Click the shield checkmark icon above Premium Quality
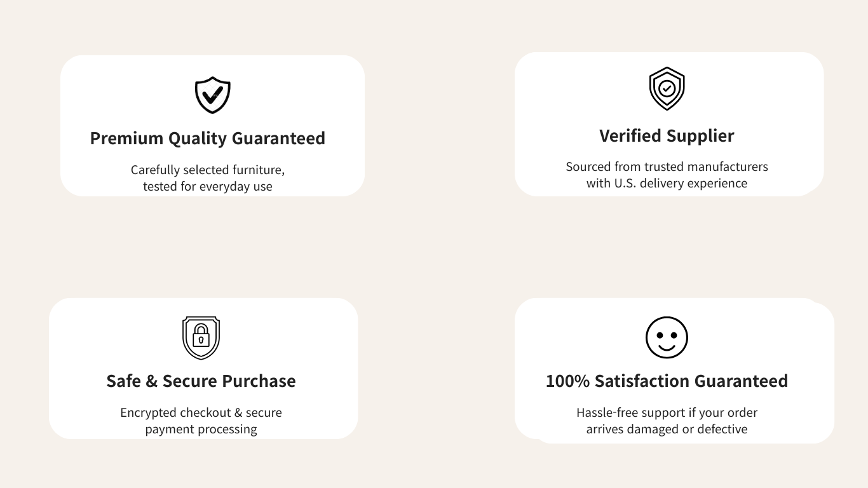This screenshot has height=488, width=868. coord(212,95)
